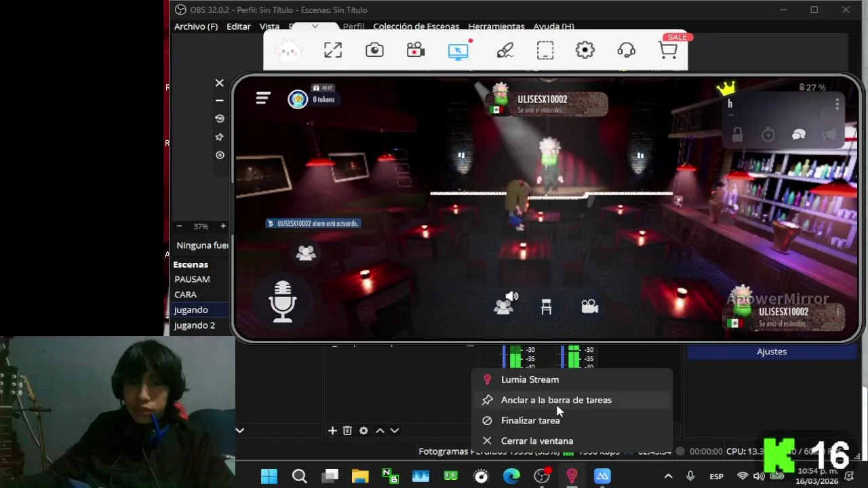This screenshot has width=868, height=488.
Task: Open the game hamburger menu
Action: [263, 98]
